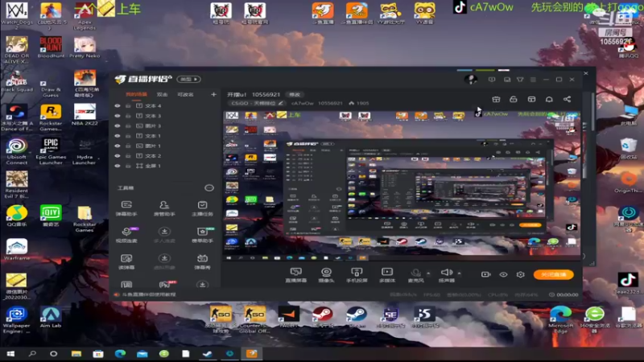The height and width of the screenshot is (362, 644).
Task: Open the 读弹幕 tool
Action: click(126, 261)
